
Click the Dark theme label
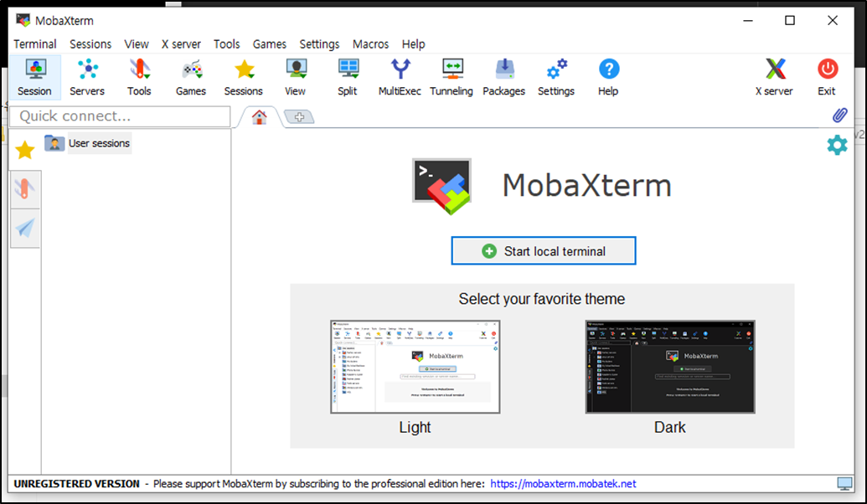tap(669, 427)
